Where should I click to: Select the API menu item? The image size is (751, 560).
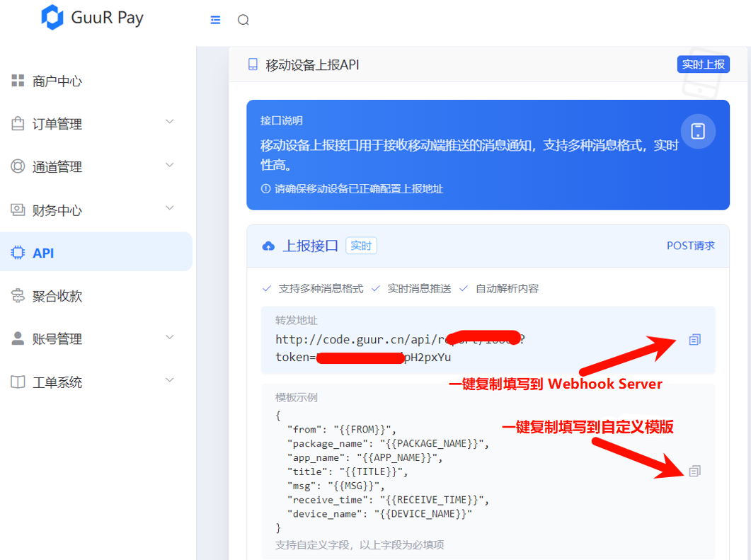pos(43,253)
